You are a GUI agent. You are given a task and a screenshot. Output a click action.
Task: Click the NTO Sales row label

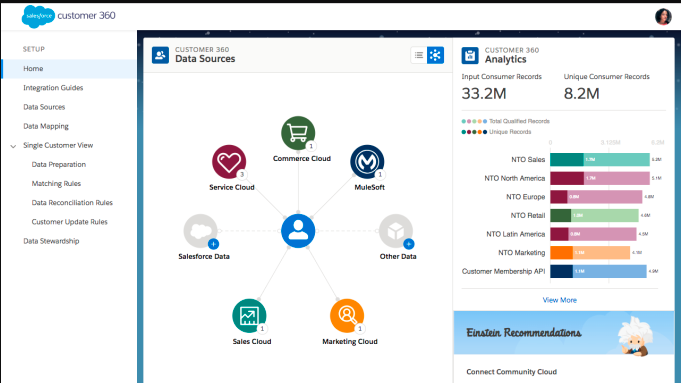(528, 159)
